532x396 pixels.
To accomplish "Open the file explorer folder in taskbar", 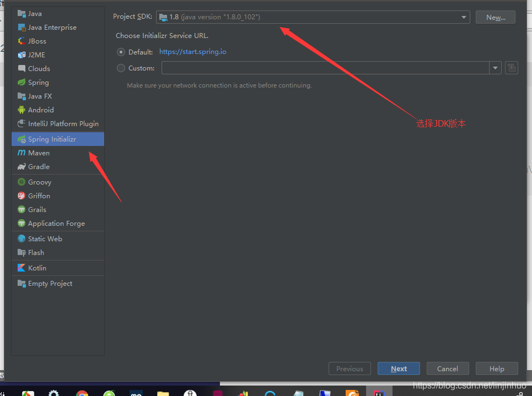I will [x=163, y=393].
